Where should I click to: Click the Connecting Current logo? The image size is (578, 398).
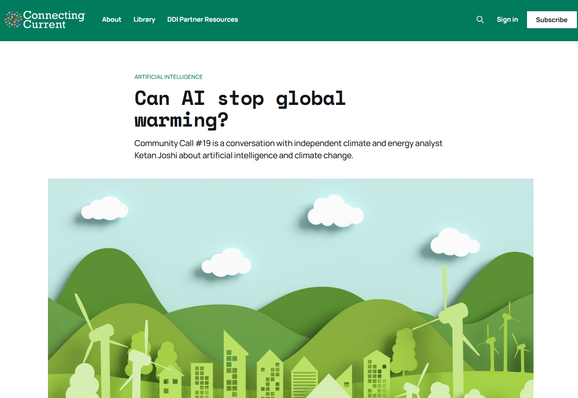click(45, 20)
